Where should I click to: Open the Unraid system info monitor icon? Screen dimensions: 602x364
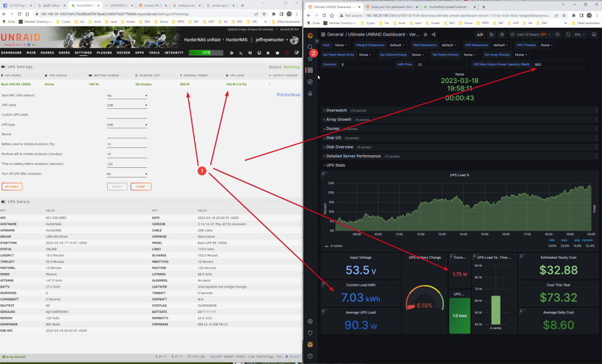click(x=259, y=53)
